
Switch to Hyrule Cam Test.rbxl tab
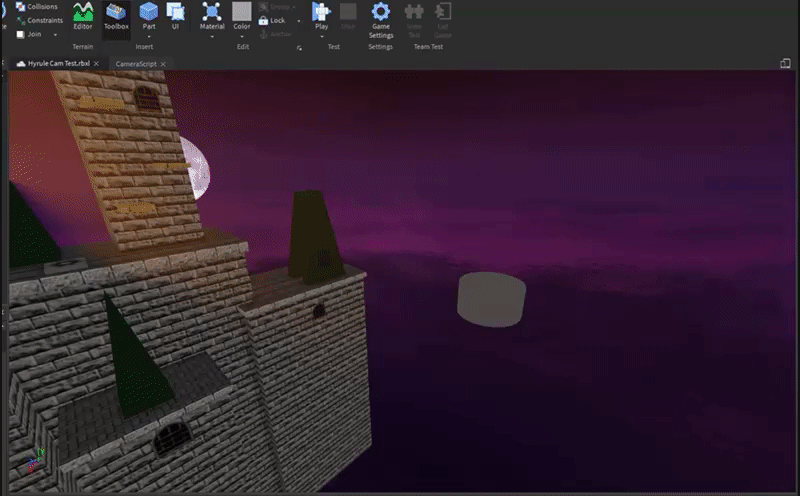59,63
